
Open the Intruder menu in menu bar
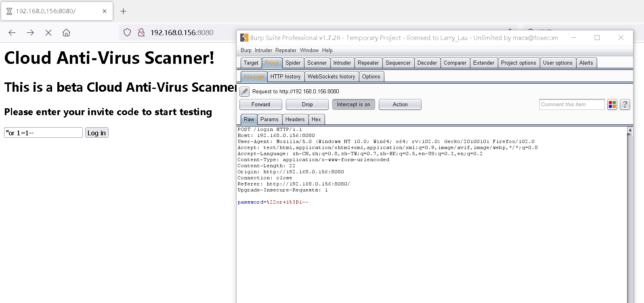pyautogui.click(x=263, y=50)
